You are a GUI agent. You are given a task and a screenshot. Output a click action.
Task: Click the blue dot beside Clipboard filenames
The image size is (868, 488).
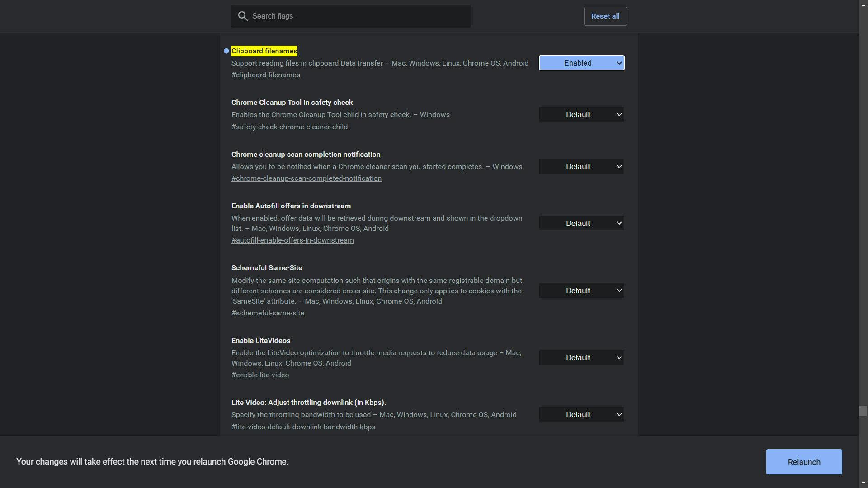tap(226, 51)
